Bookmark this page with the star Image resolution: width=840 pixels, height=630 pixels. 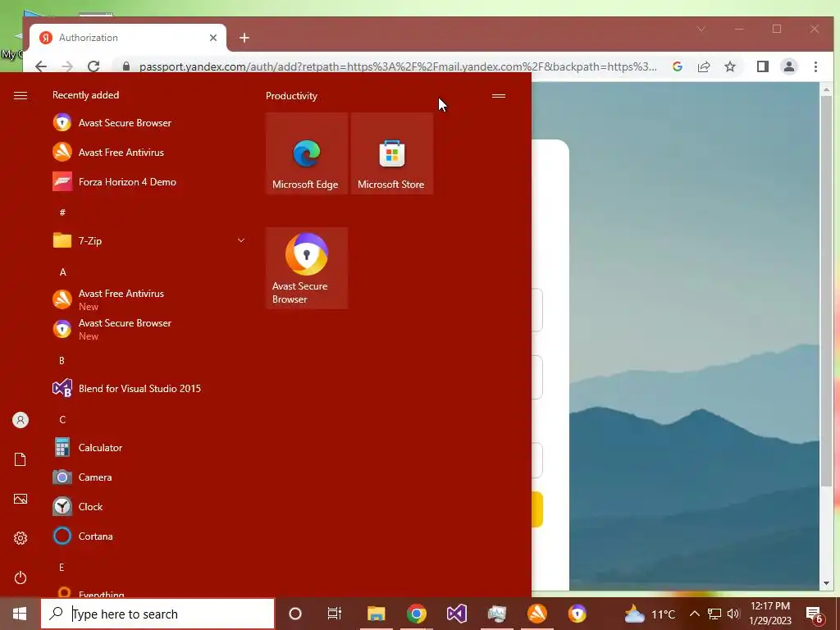pos(729,66)
